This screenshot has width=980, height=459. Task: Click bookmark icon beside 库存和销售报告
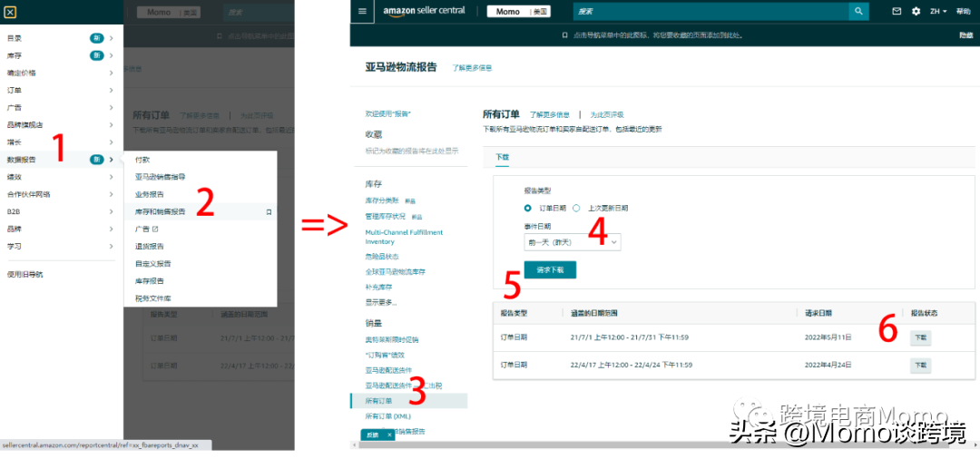point(269,211)
